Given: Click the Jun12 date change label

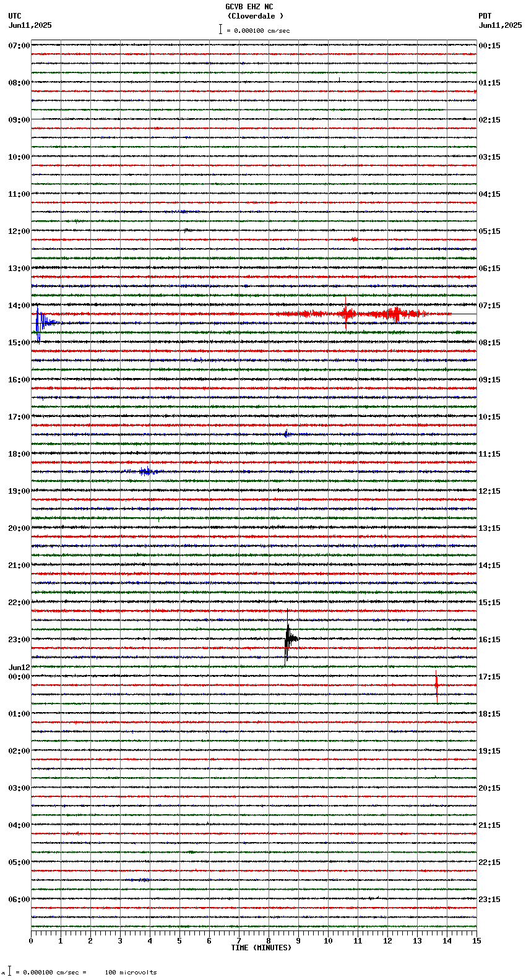Looking at the screenshot, I should tap(19, 668).
